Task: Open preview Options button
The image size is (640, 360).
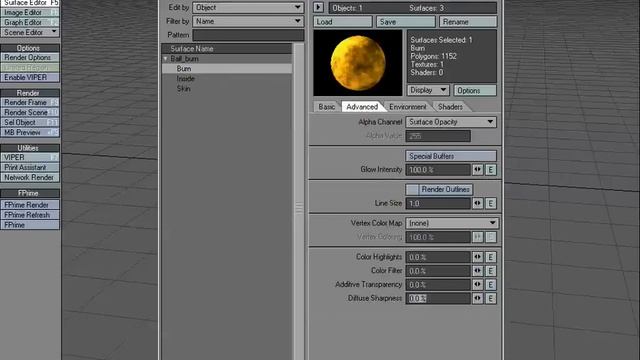Action: coord(475,90)
